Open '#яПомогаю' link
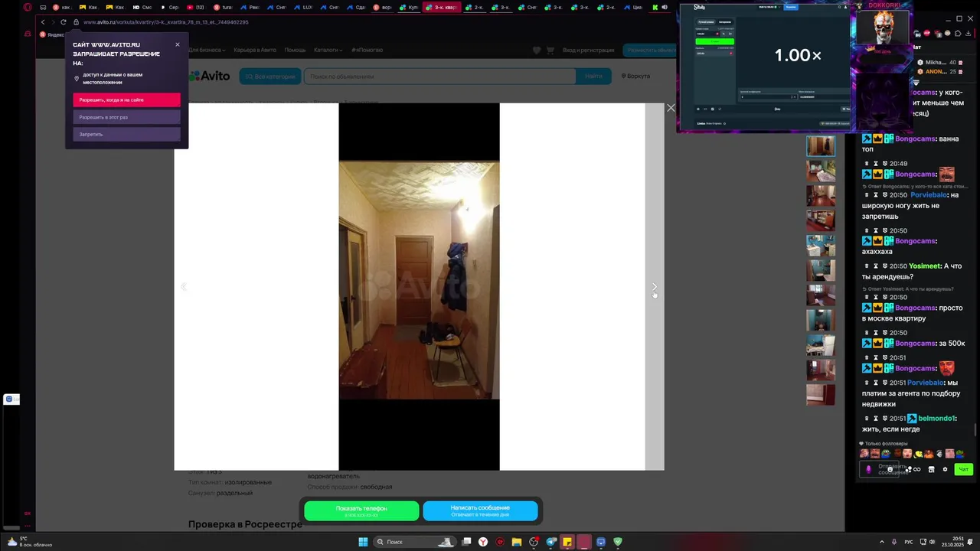The height and width of the screenshot is (551, 980). [367, 50]
